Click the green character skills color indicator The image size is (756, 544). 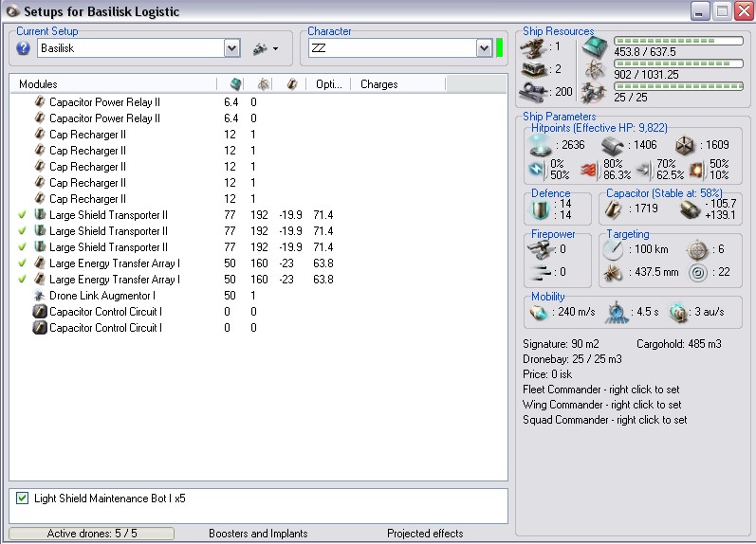pos(500,48)
